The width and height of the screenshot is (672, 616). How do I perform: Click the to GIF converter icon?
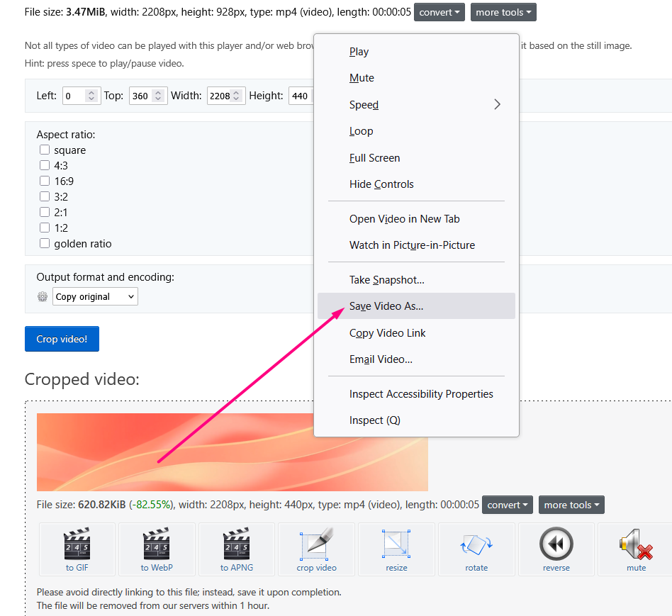[77, 549]
